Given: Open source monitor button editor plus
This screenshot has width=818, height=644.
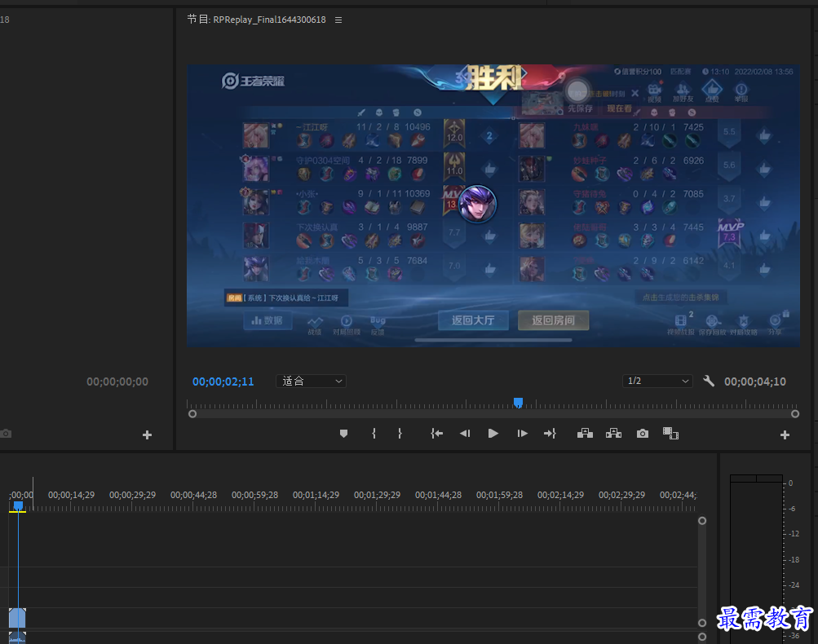Looking at the screenshot, I should tap(147, 434).
